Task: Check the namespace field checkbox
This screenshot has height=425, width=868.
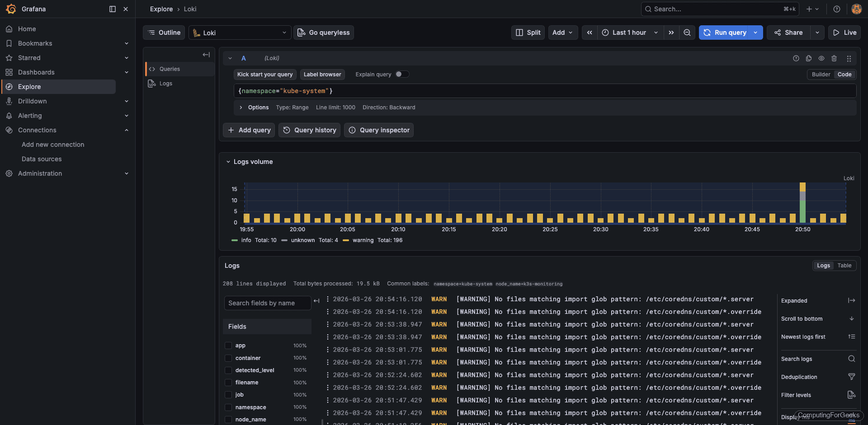Action: [x=228, y=407]
